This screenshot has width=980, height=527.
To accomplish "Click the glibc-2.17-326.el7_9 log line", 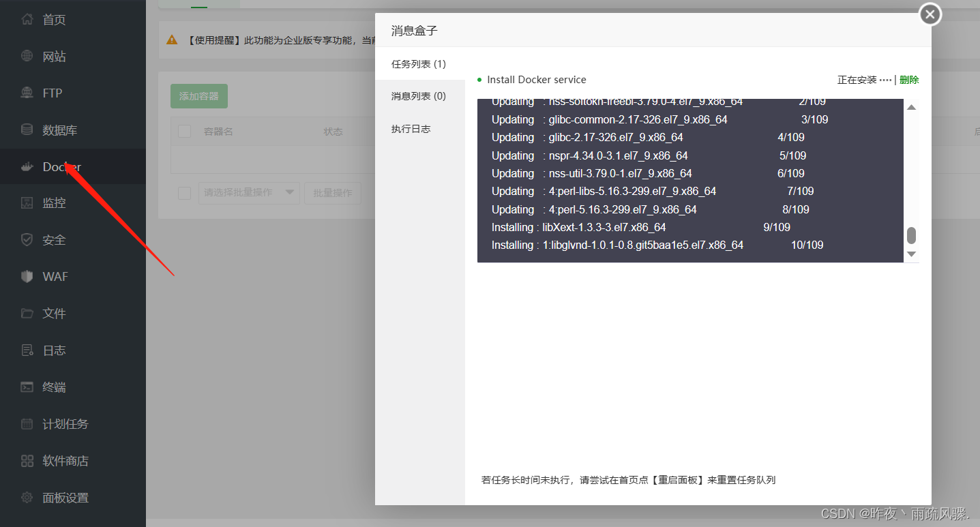I will 648,137.
